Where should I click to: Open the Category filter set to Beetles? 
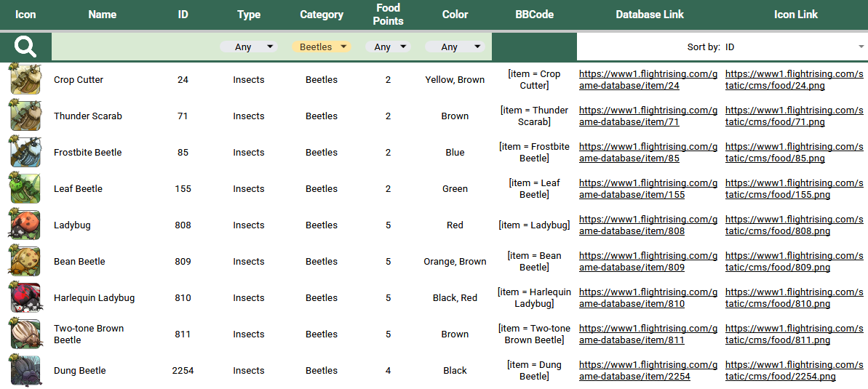322,47
